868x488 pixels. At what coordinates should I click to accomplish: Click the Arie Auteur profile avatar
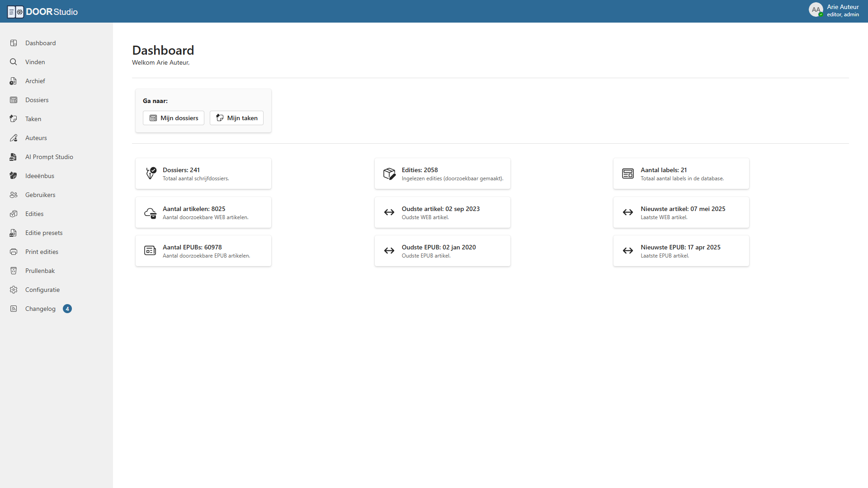pyautogui.click(x=816, y=9)
